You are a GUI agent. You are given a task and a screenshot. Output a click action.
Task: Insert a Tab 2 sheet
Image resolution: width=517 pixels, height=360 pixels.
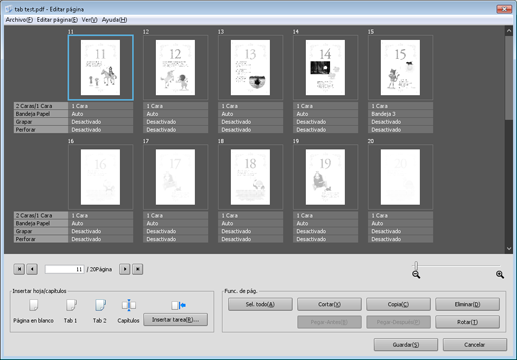100,305
